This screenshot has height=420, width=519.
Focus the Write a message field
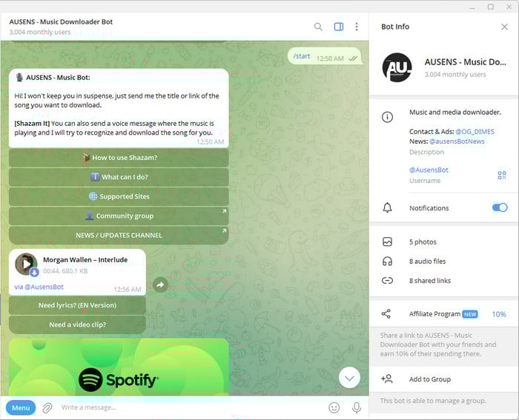[x=191, y=407]
